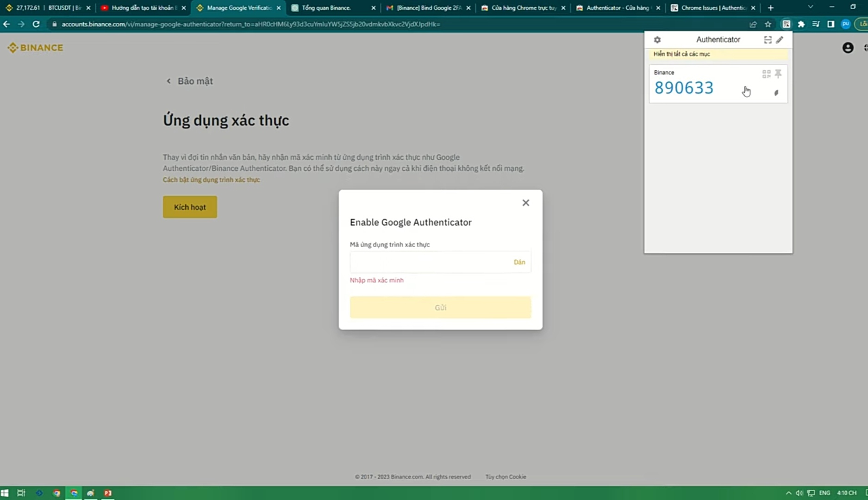Open the Chrome Extensions puzzle menu

801,24
